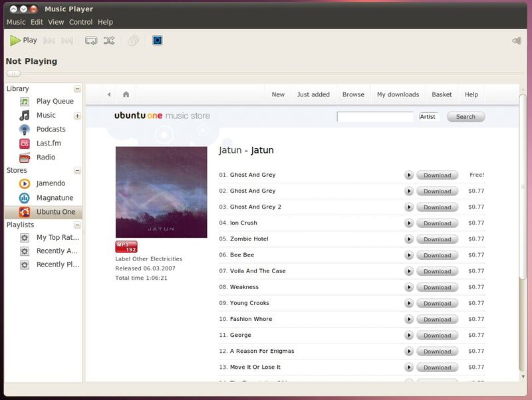Click the Search button in music store
The height and width of the screenshot is (400, 532).
[x=465, y=117]
